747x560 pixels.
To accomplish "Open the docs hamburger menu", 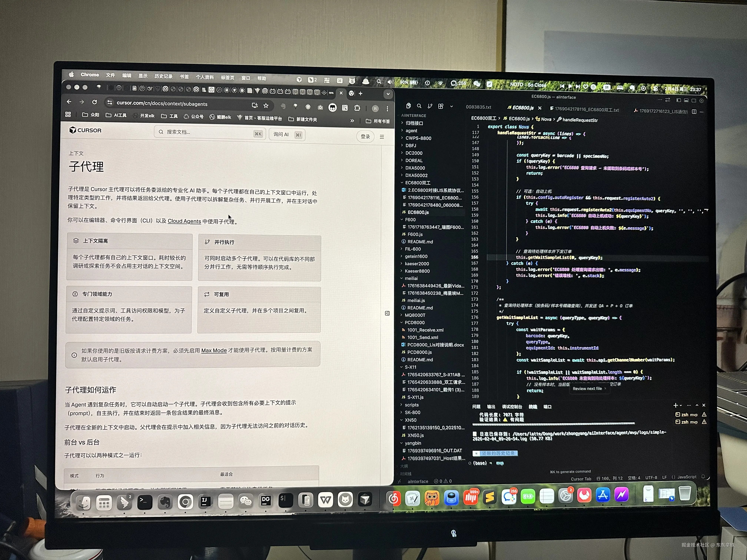I will click(382, 137).
